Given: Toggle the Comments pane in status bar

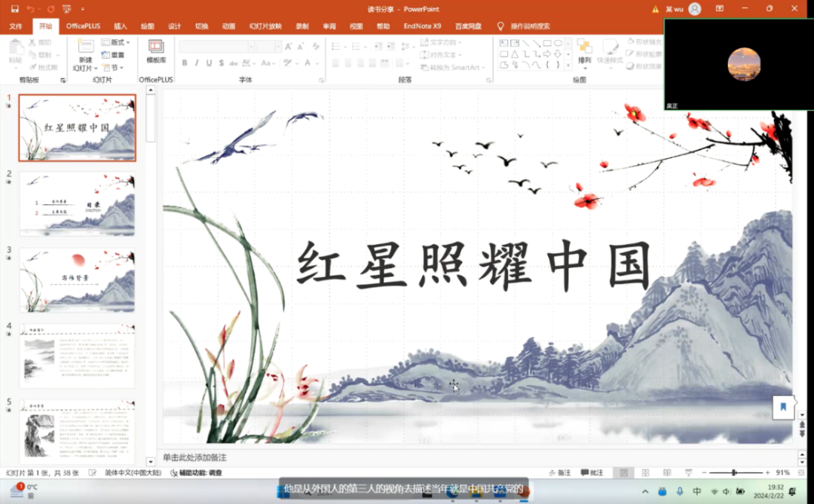Looking at the screenshot, I should coord(591,472).
